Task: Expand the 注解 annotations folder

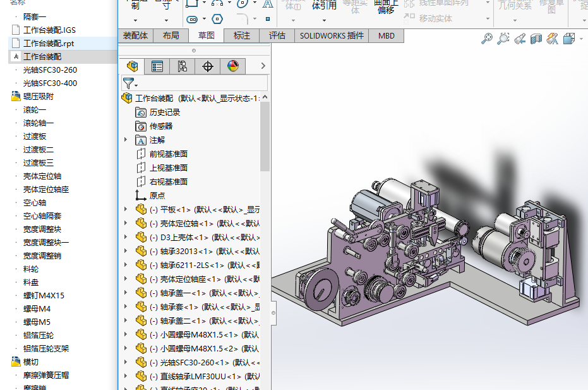Action: 126,140
